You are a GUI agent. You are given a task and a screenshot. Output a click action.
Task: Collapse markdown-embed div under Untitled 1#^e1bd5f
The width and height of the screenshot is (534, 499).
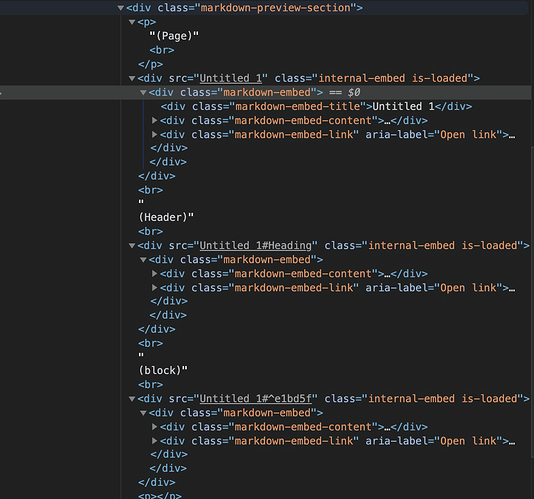[143, 413]
